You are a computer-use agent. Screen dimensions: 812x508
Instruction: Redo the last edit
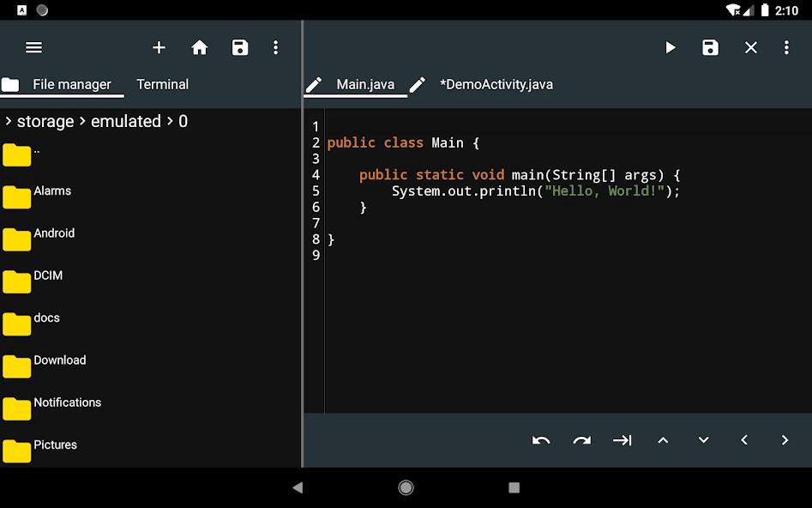click(582, 440)
